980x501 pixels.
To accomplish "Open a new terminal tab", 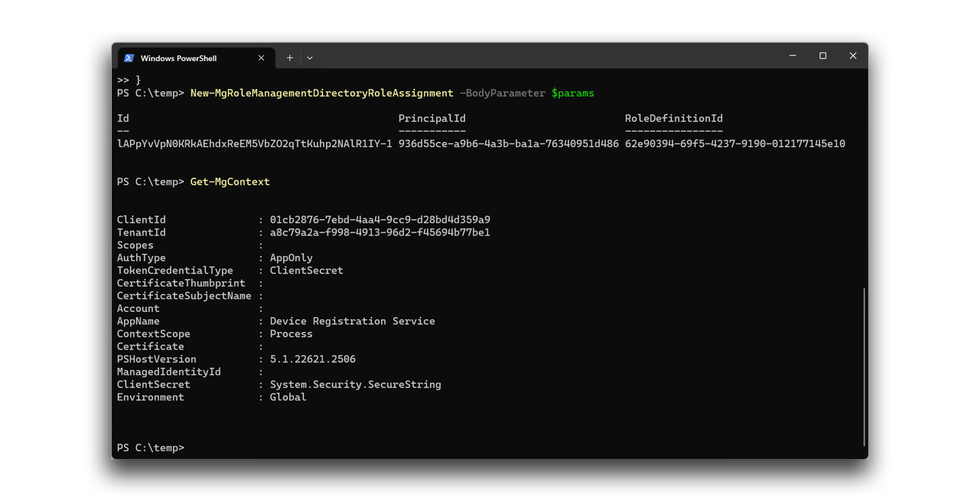I will pos(290,58).
